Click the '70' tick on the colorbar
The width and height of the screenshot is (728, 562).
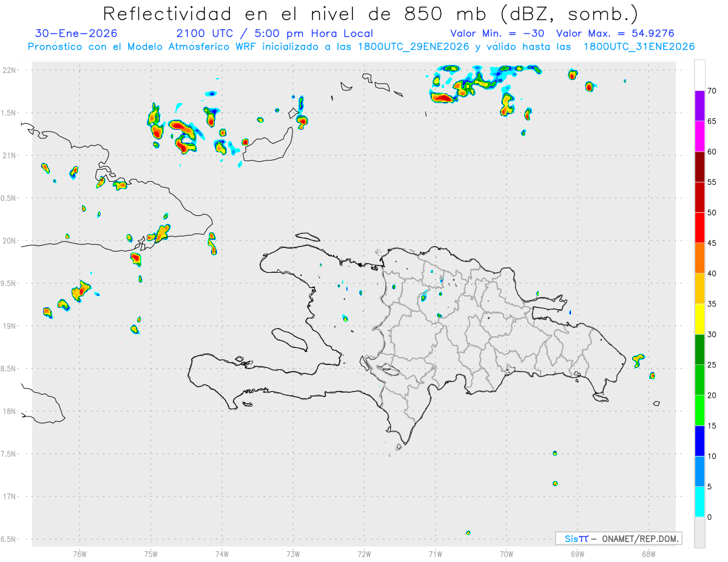pyautogui.click(x=712, y=91)
